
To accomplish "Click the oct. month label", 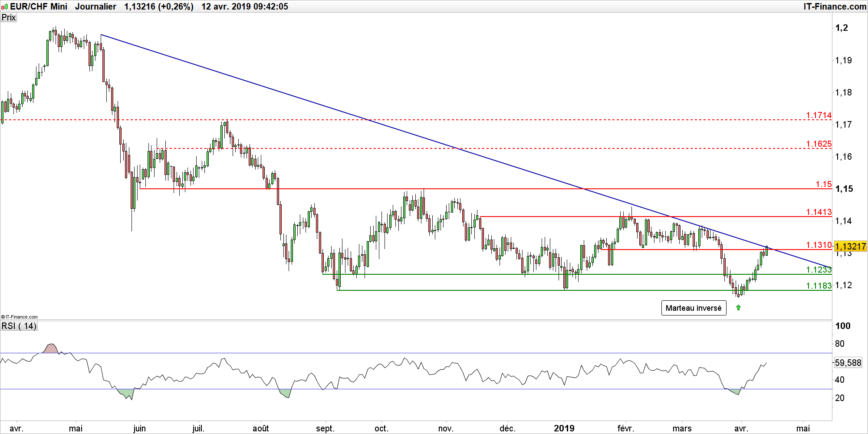I will (x=381, y=428).
